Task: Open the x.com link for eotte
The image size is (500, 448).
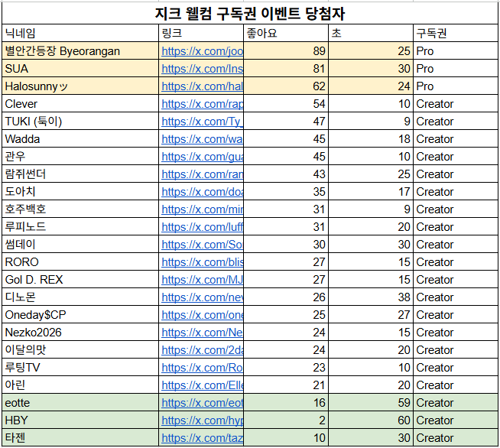Action: (202, 403)
